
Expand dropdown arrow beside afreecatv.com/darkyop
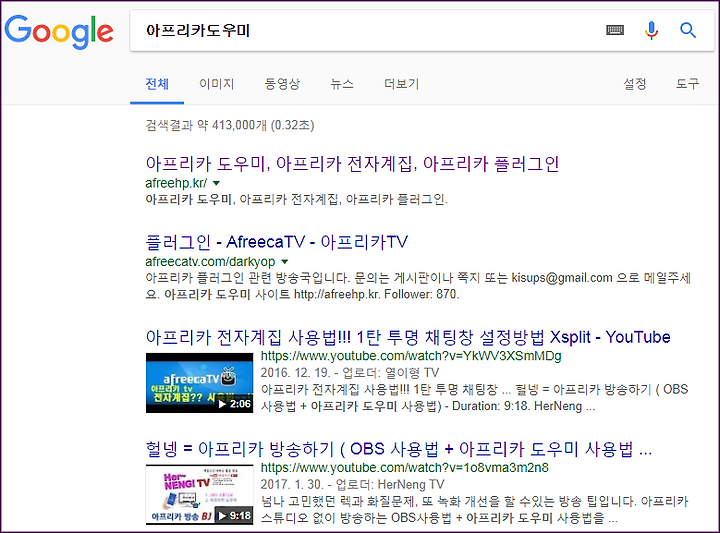click(285, 262)
